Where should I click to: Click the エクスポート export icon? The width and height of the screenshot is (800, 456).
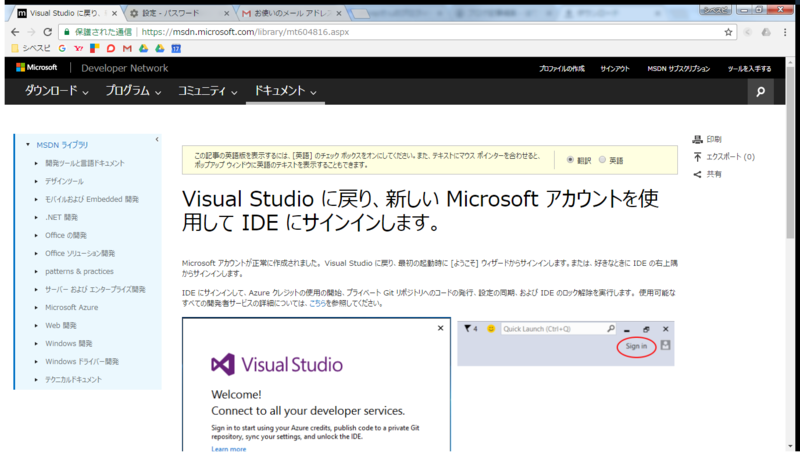697,157
